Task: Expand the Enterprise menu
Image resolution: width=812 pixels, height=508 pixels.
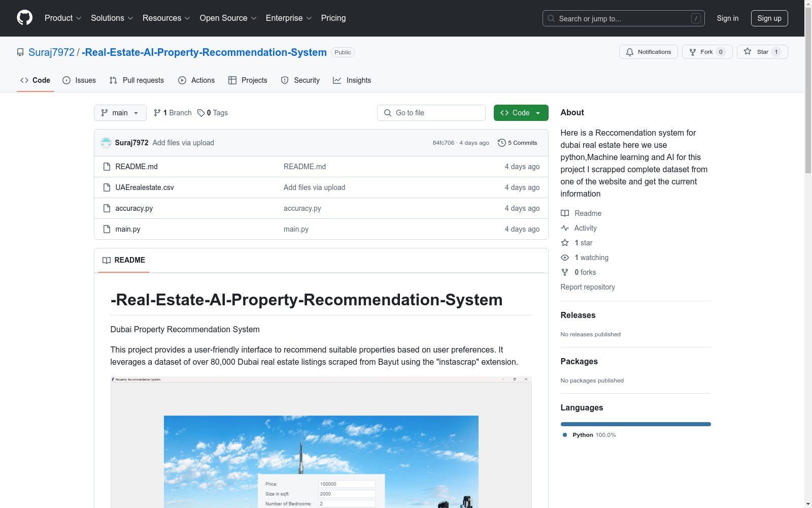Action: [x=289, y=18]
